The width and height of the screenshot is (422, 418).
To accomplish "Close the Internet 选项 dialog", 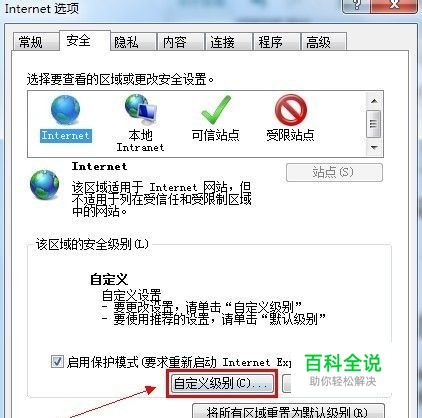I will [394, 5].
